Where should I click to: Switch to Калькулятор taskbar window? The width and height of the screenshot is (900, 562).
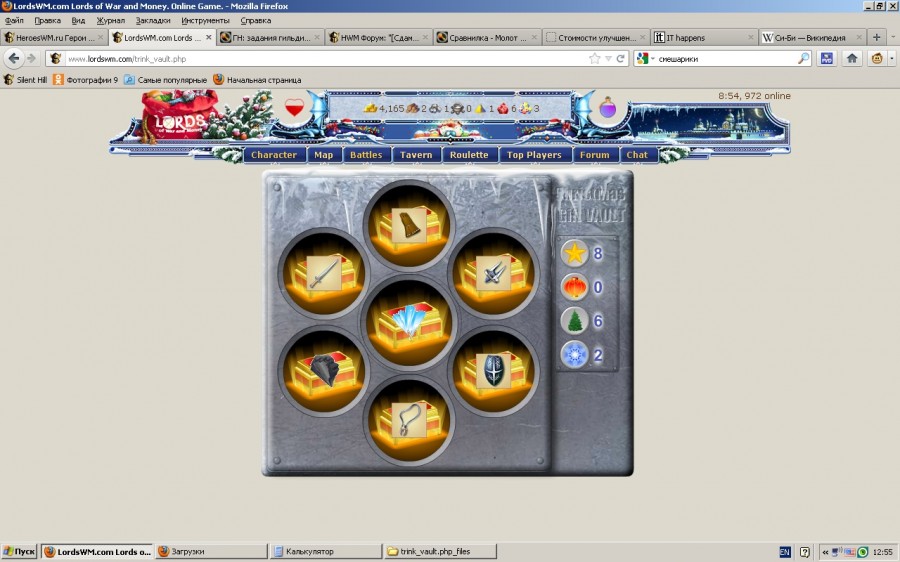[326, 552]
